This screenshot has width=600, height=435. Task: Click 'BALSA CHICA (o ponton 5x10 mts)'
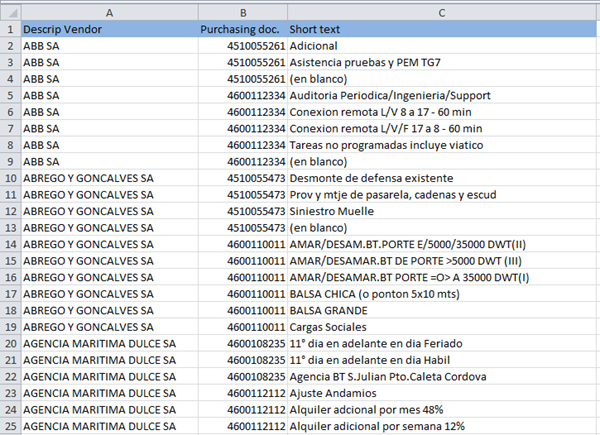[x=442, y=294]
